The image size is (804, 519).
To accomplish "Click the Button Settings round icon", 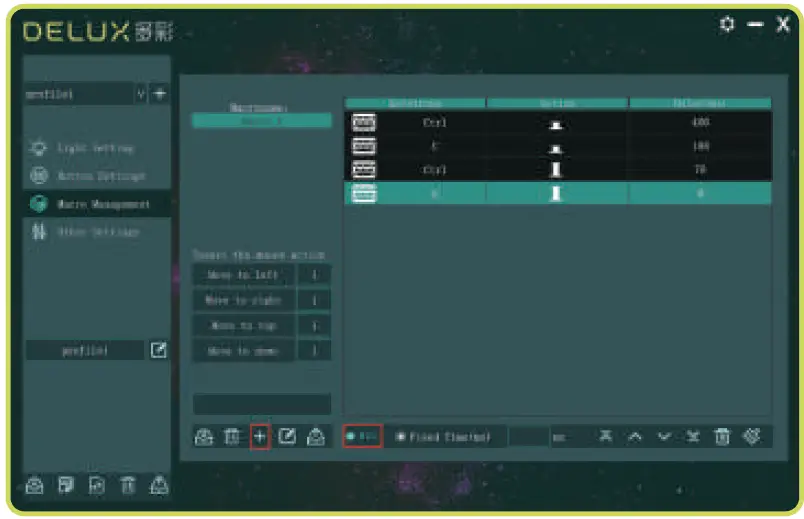I will (39, 175).
